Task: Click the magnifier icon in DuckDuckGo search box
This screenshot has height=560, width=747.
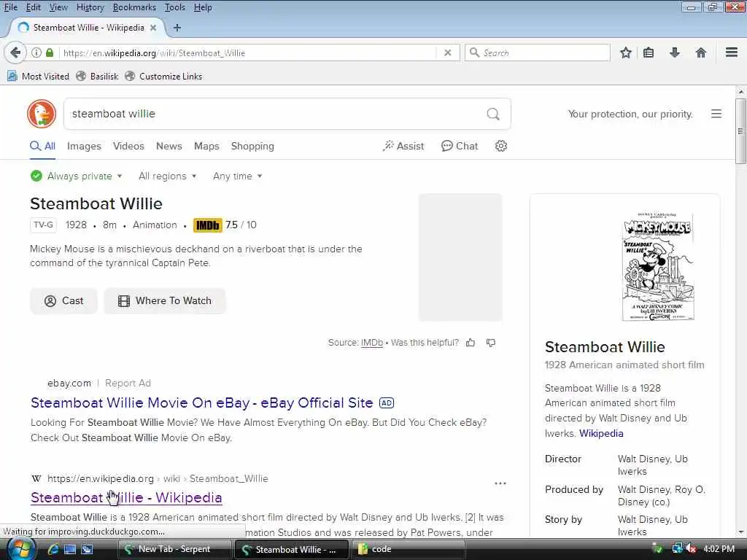Action: 493,114
